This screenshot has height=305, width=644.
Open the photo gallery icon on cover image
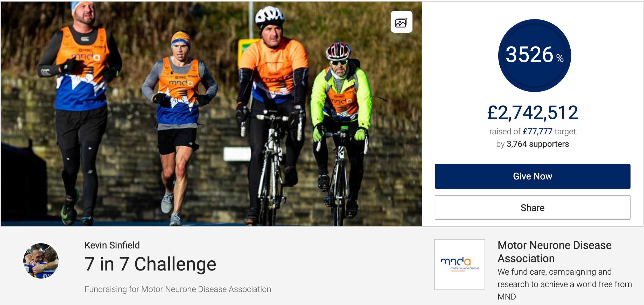pos(401,22)
